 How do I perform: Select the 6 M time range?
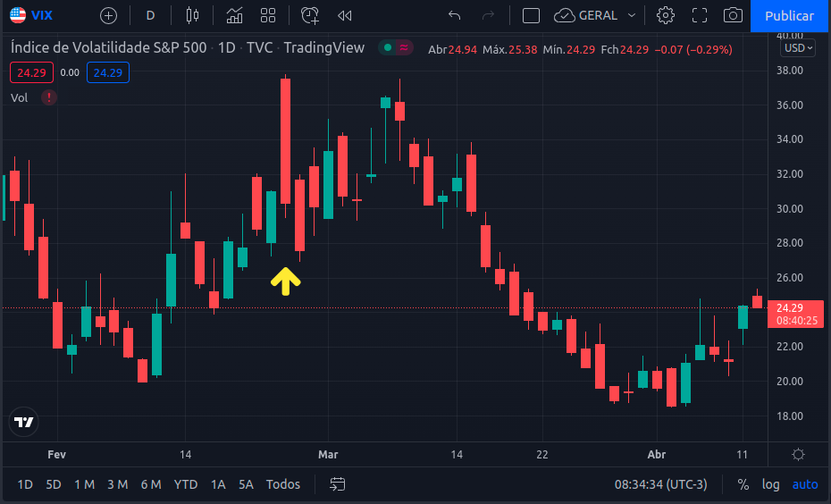click(151, 484)
